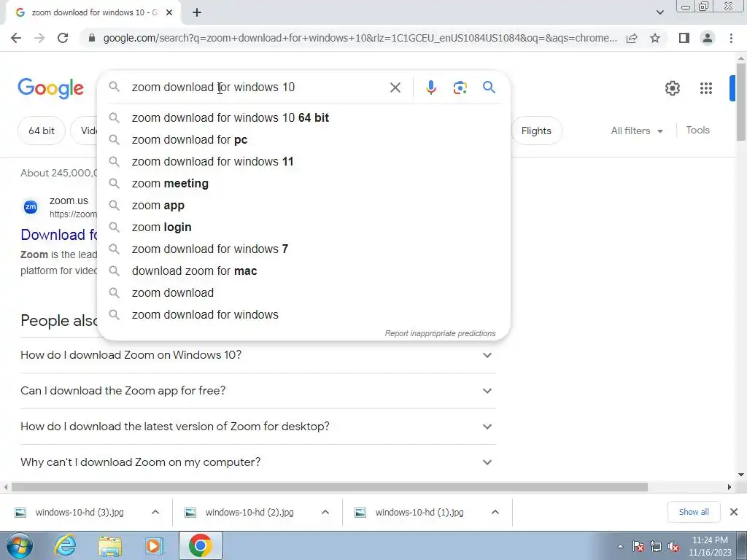747x560 pixels.
Task: Open options chevron for windows-10-hd (1).jpg
Action: point(495,513)
